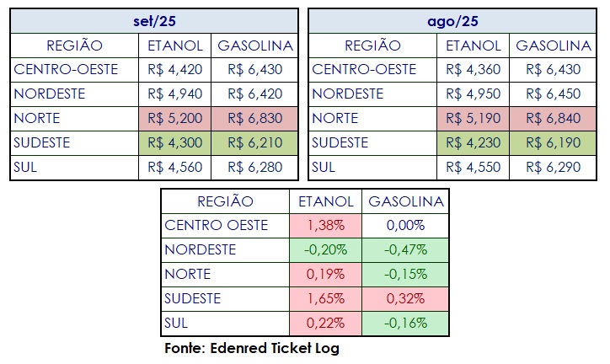Click the set/25 table header
Screen dimensions: 610x364
click(153, 20)
